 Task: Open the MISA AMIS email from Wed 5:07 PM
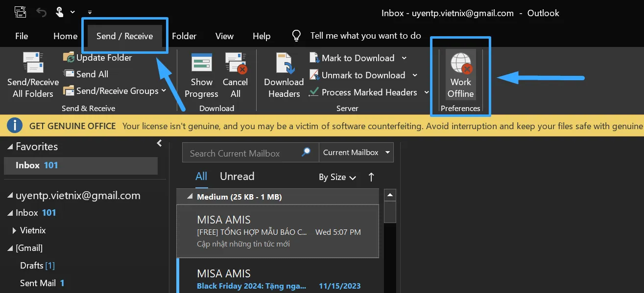pos(278,231)
